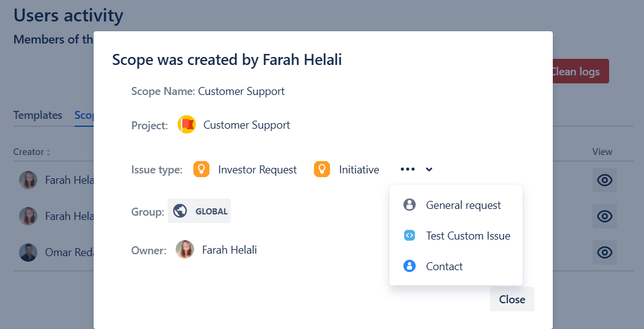
Task: Choose Contact from the issue list
Action: [x=444, y=267]
